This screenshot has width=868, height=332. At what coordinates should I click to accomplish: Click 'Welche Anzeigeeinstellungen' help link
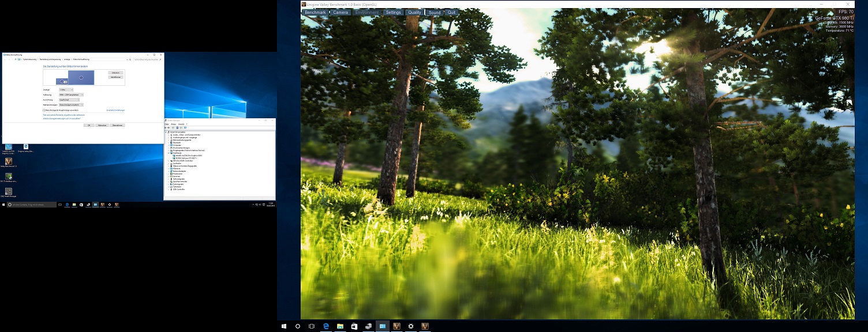pyautogui.click(x=62, y=119)
